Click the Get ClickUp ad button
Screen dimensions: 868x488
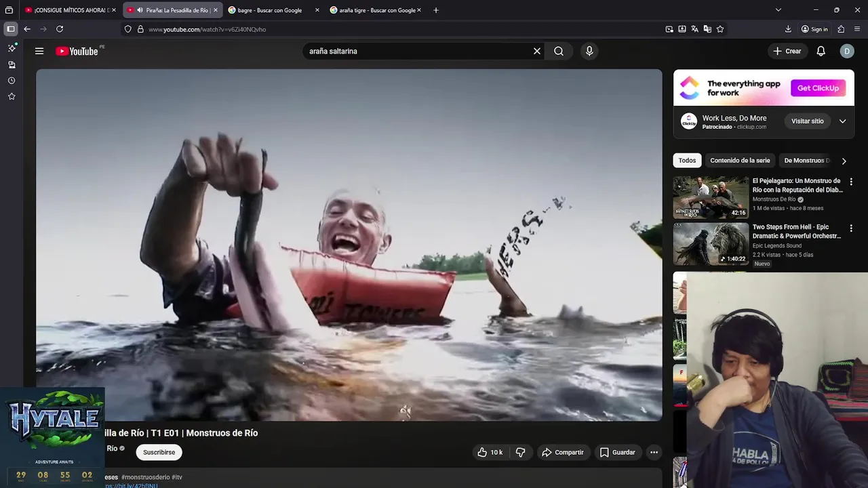(x=818, y=88)
